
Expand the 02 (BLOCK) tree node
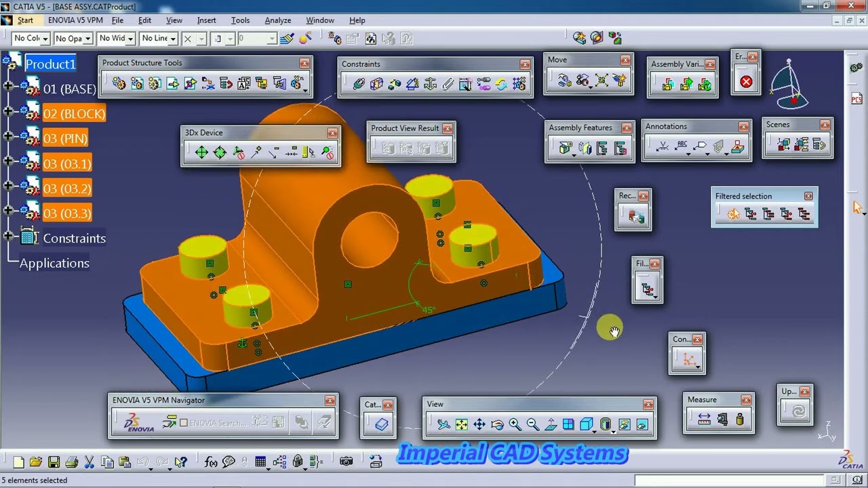[8, 111]
